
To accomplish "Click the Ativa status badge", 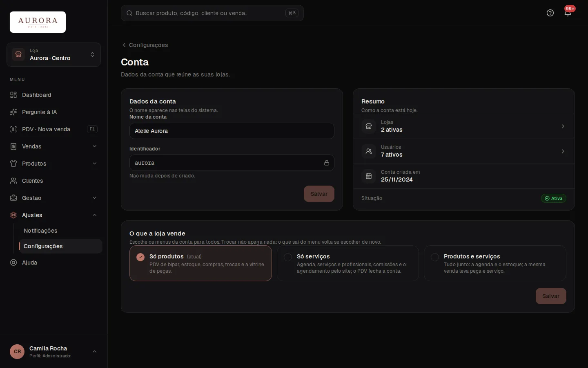I will [x=554, y=198].
